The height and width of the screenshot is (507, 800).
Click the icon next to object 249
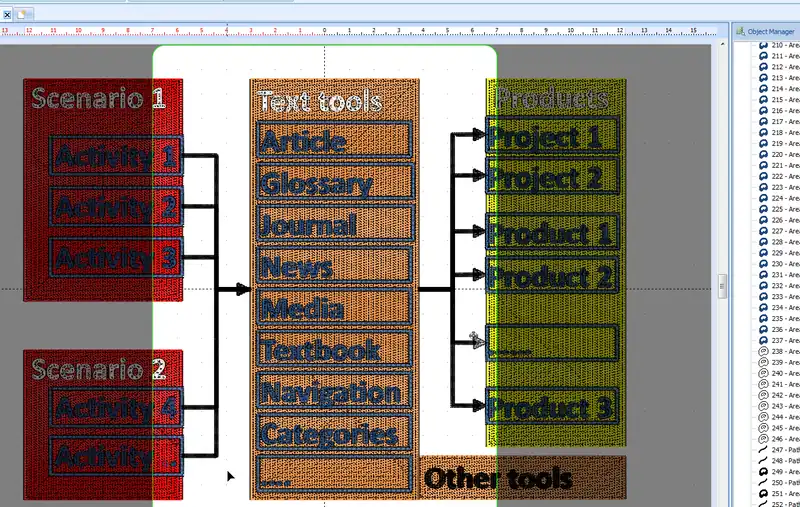pos(763,472)
